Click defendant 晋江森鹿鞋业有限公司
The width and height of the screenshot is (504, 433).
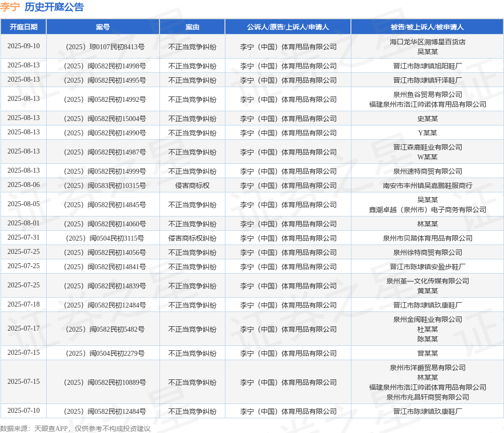click(x=428, y=147)
